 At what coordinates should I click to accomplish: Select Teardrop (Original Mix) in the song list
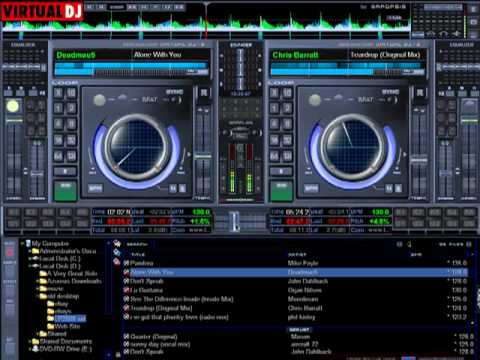[295, 308]
